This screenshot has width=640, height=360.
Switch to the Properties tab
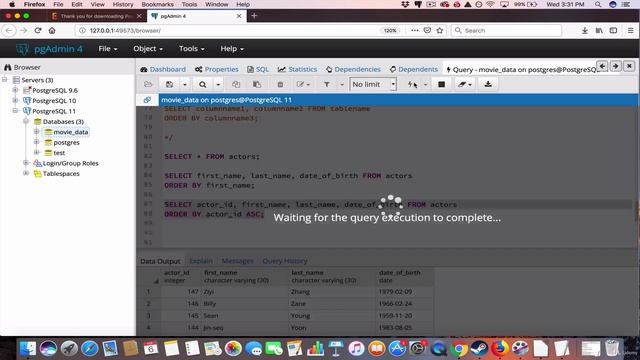point(217,69)
